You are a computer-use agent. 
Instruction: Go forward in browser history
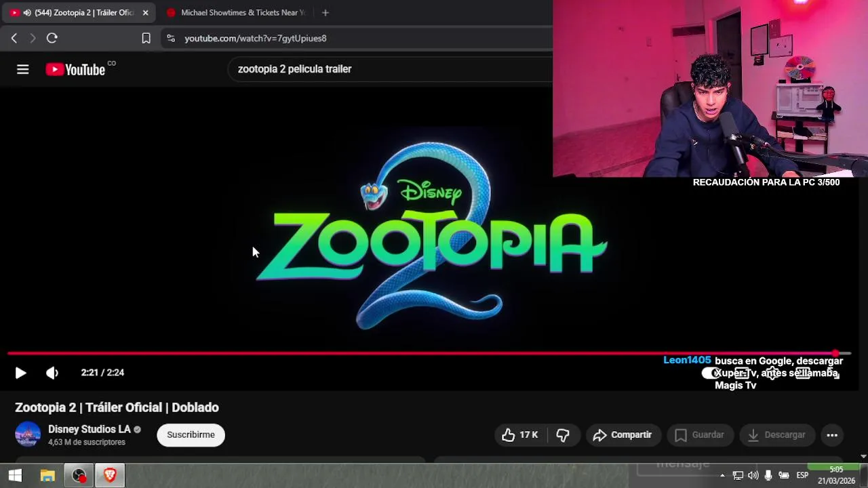(x=32, y=38)
